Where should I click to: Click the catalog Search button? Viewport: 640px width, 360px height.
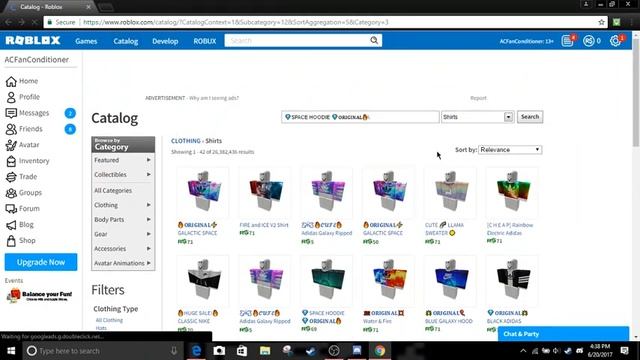point(530,117)
